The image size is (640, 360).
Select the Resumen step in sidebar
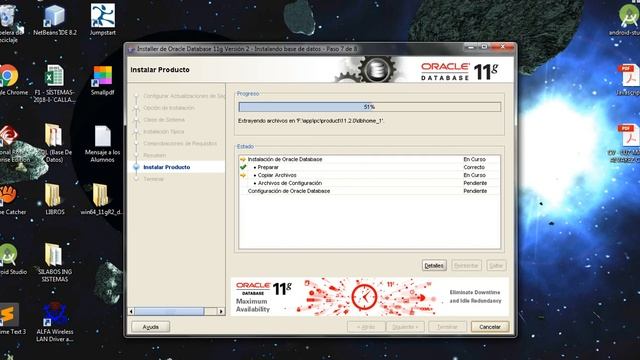click(155, 155)
